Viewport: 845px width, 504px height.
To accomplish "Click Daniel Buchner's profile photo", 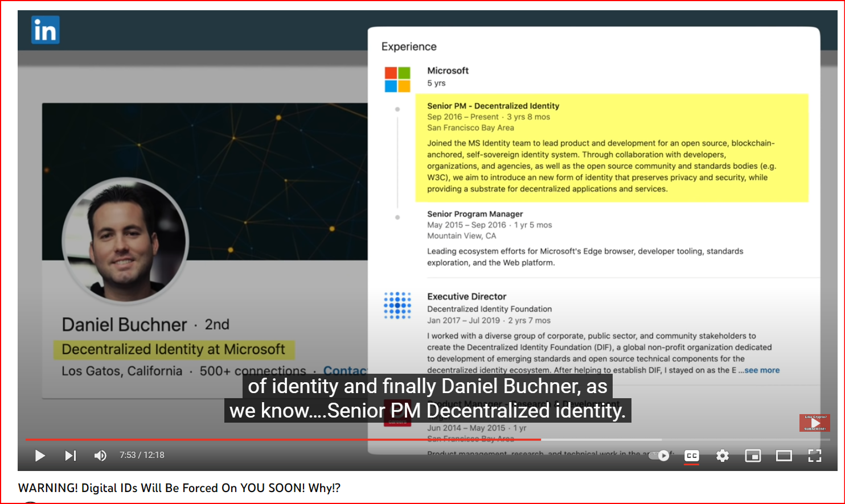I will 125,240.
